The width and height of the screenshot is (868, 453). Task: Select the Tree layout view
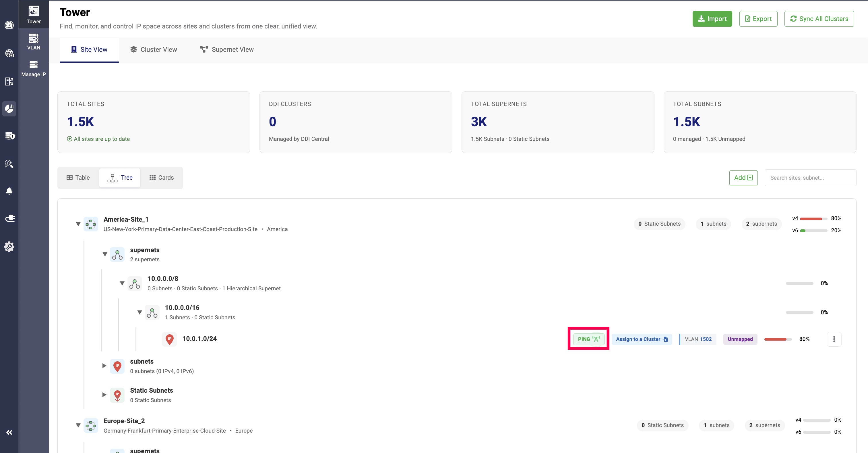point(120,177)
